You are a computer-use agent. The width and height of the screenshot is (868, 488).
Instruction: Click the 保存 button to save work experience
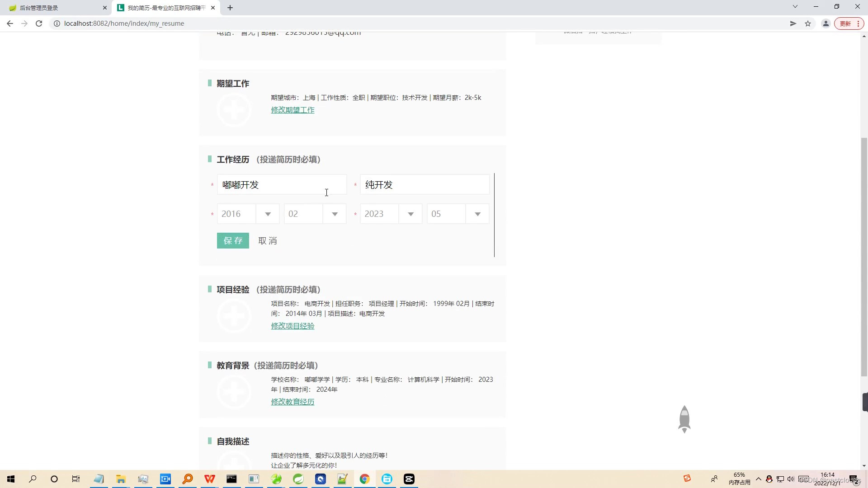click(x=233, y=240)
